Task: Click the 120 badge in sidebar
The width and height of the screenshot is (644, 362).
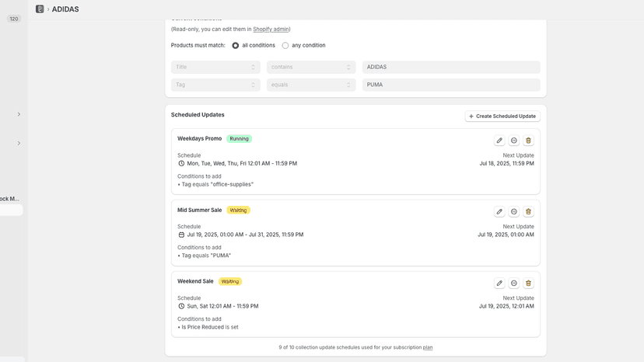Action: 14,19
